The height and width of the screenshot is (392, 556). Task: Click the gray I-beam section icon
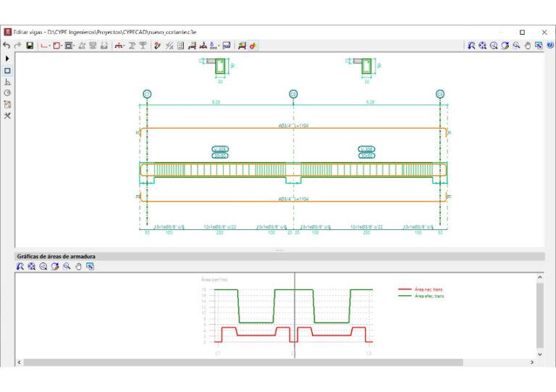(132, 46)
